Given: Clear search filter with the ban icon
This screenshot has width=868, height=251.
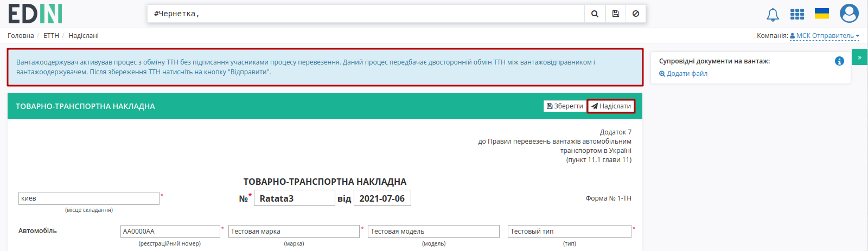Looking at the screenshot, I should (636, 14).
